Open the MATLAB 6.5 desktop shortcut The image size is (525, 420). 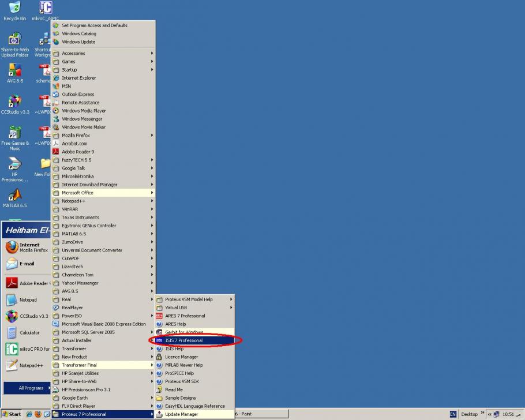pos(15,198)
